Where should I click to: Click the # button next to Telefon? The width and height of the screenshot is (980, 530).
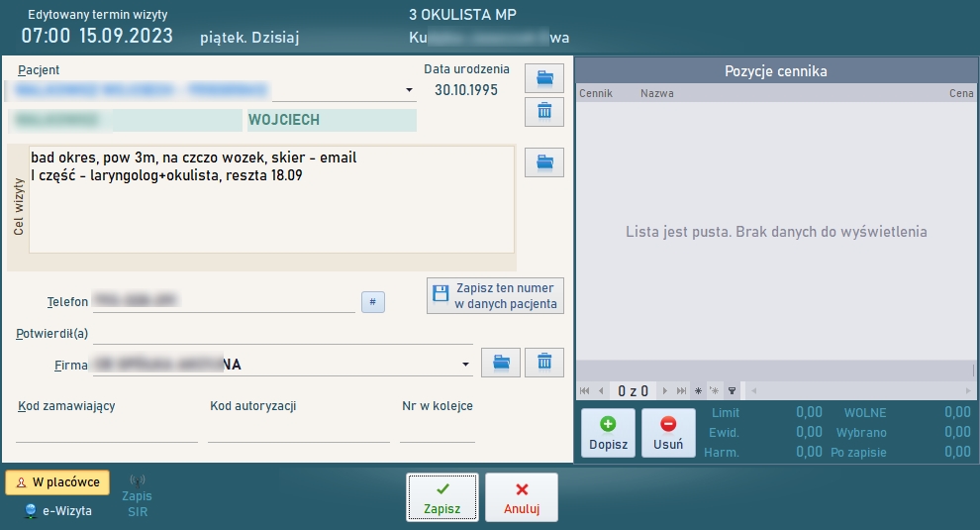tap(372, 301)
